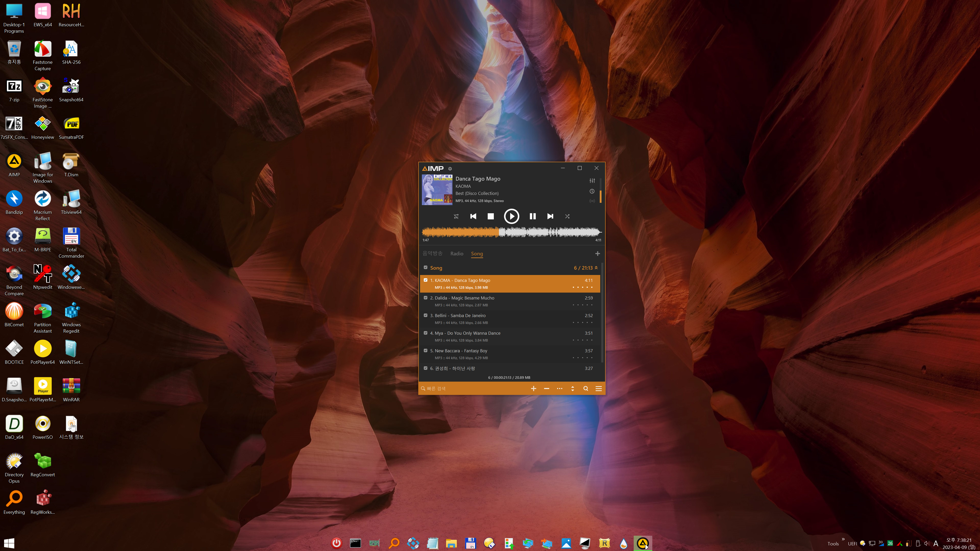Skip to previous track
Screen dimensions: 980x551
tap(473, 216)
